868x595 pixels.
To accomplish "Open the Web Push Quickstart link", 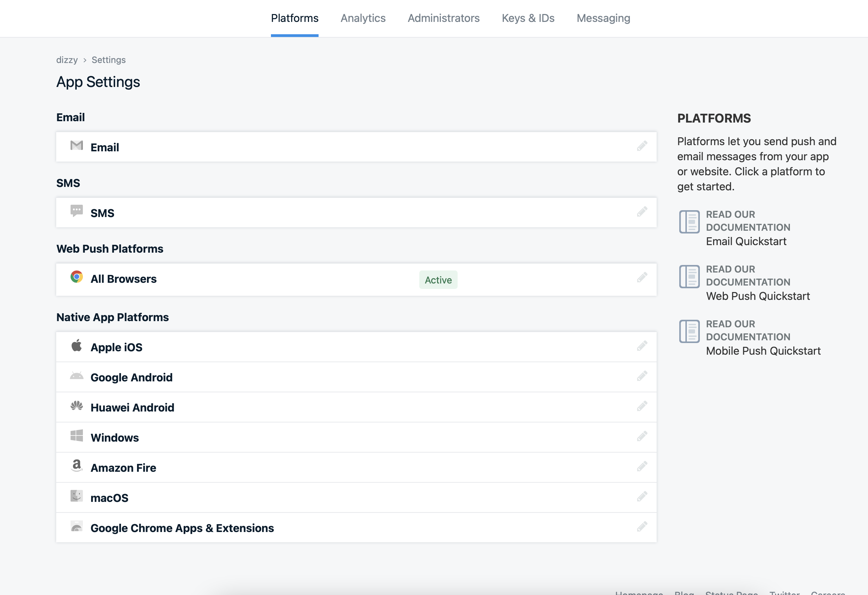I will click(x=757, y=296).
